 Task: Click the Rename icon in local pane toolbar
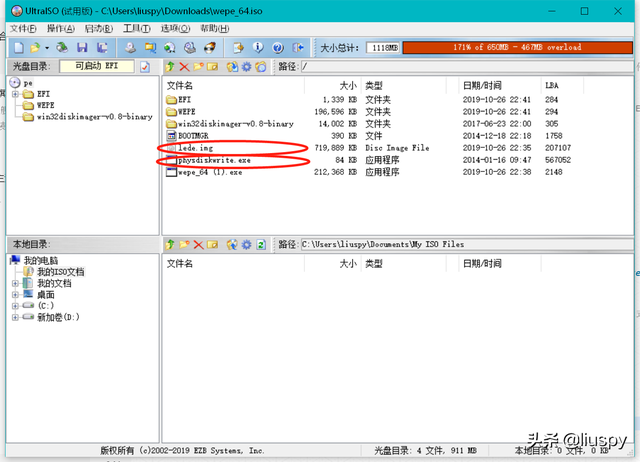point(212,244)
